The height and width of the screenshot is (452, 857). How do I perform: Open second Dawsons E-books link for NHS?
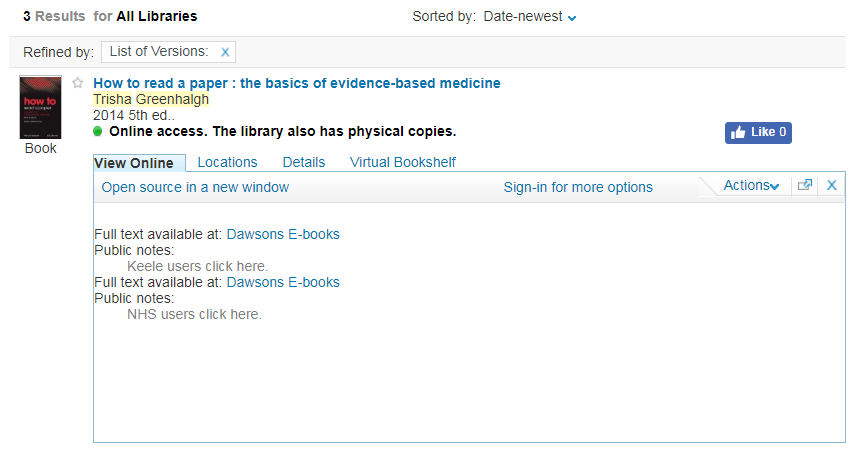pyautogui.click(x=283, y=283)
